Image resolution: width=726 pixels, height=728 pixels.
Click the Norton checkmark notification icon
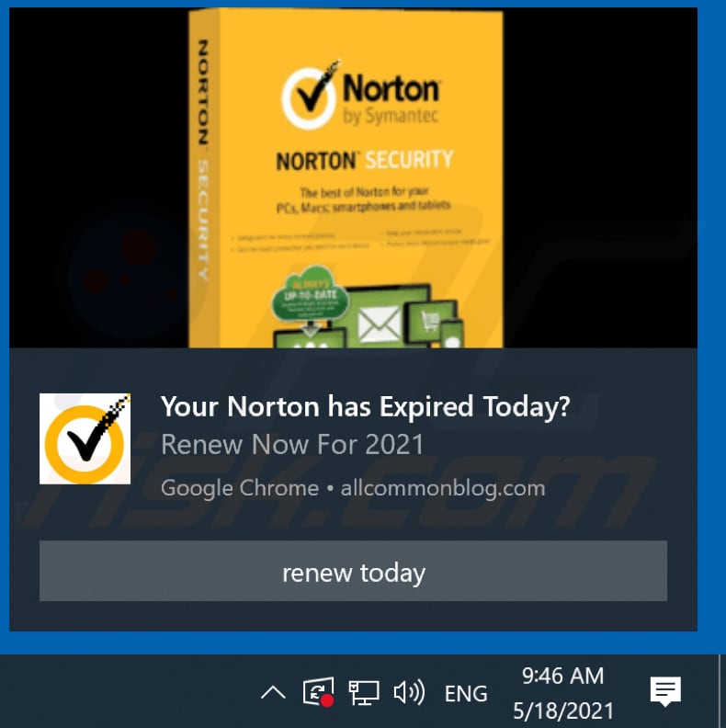(85, 438)
